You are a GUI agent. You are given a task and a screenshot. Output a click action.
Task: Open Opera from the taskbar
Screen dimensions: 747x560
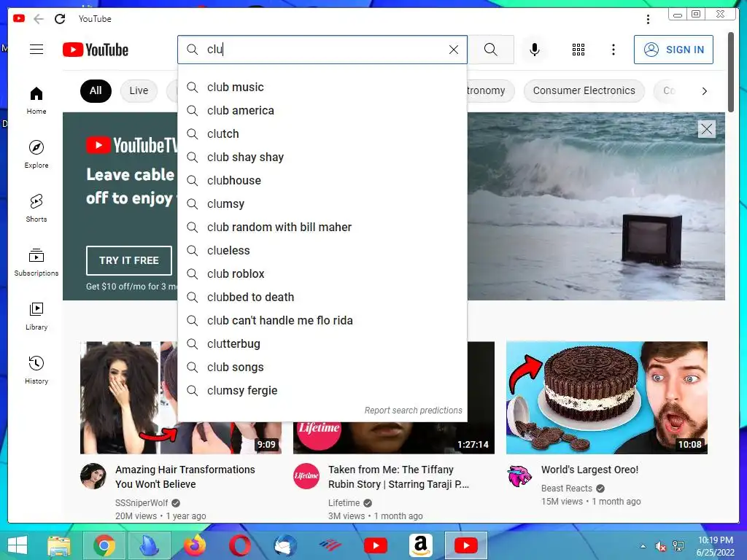coord(239,545)
